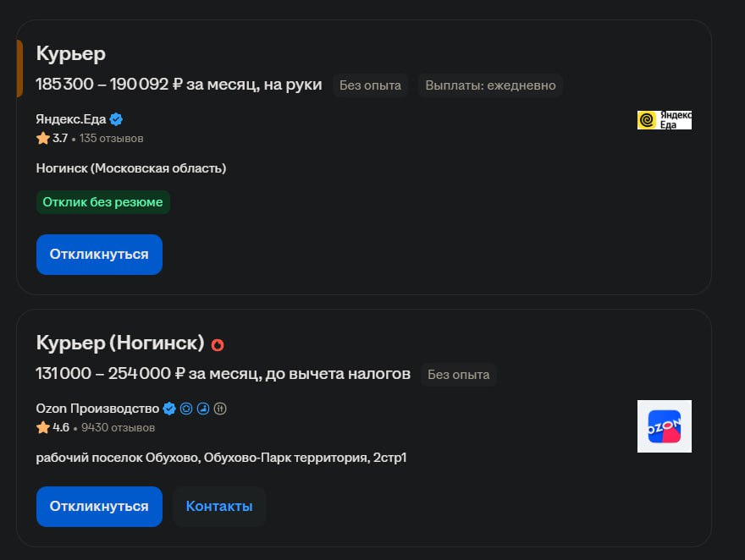This screenshot has width=745, height=560.
Task: Open the Ozon company logo
Action: (665, 426)
